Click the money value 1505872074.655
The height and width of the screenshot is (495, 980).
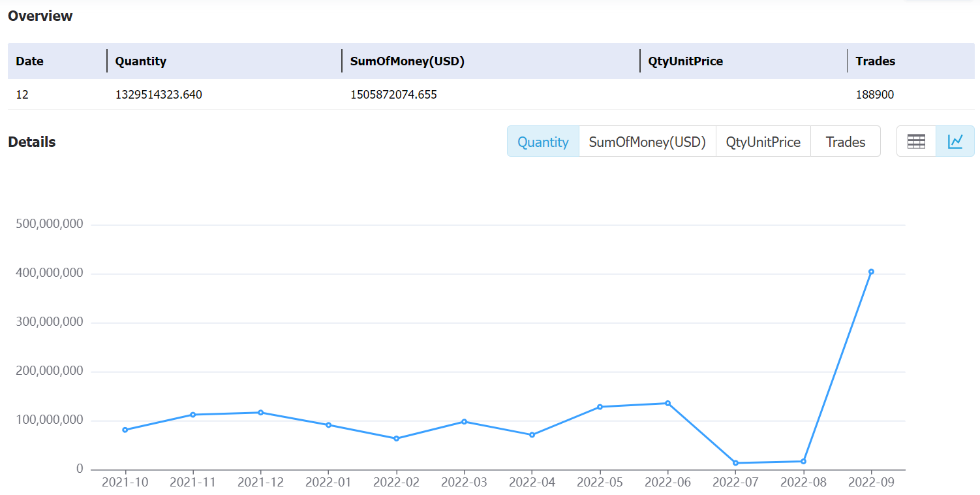(393, 95)
